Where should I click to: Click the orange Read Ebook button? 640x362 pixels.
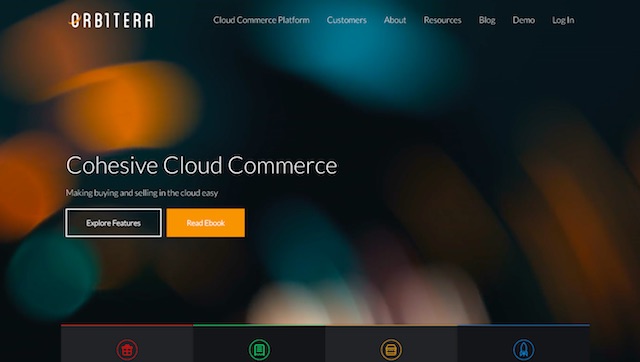coord(206,223)
